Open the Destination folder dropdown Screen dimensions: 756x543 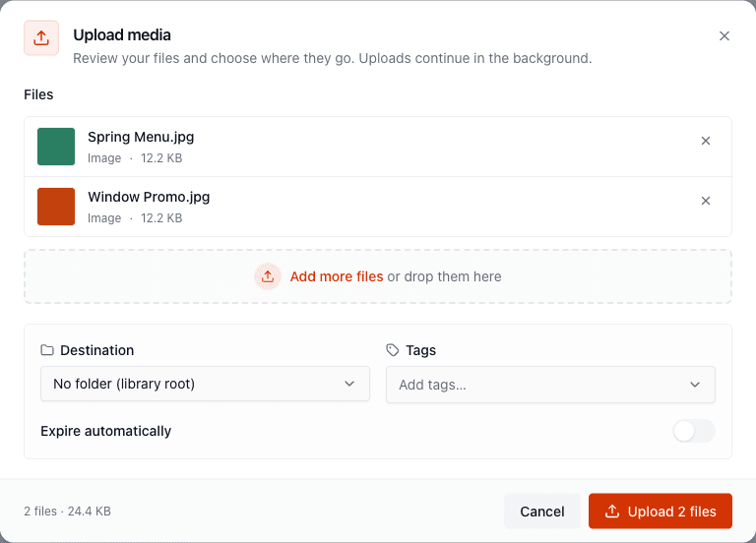coord(205,384)
